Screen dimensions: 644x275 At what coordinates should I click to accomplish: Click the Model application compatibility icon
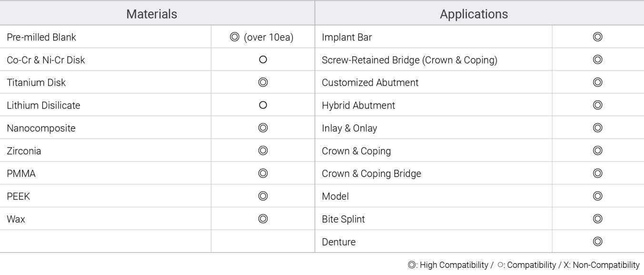[598, 196]
